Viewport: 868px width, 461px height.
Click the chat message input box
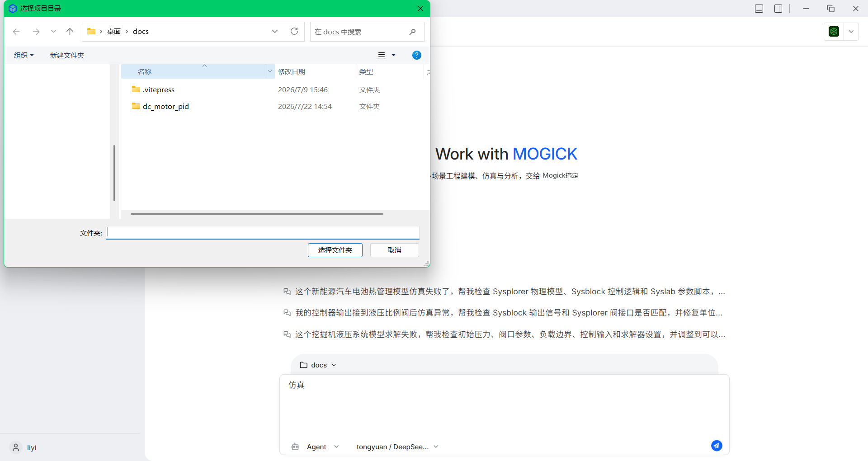pos(504,407)
